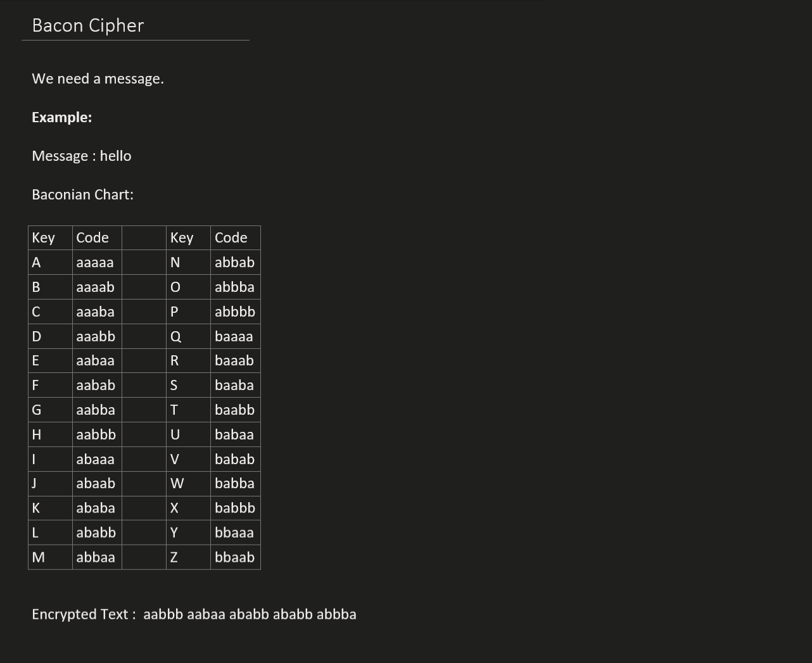Screen dimensions: 812x663
Task: Select table cell with code 'aaaab'
Action: point(97,287)
